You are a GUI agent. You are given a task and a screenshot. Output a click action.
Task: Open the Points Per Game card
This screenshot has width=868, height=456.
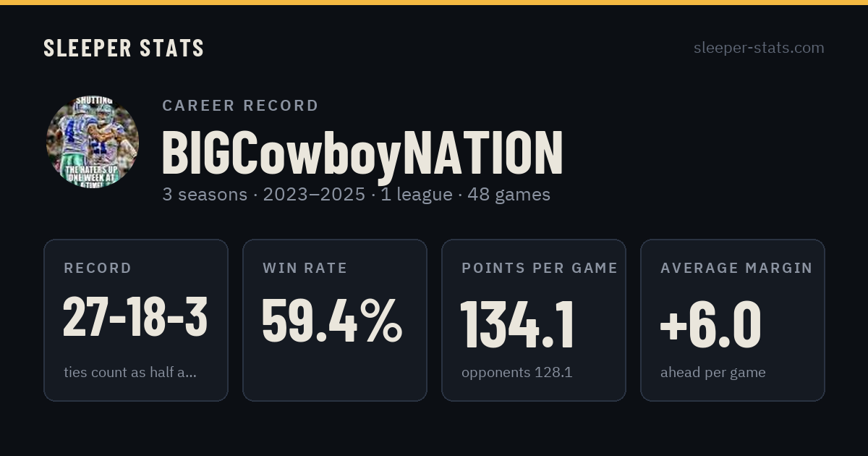point(534,320)
